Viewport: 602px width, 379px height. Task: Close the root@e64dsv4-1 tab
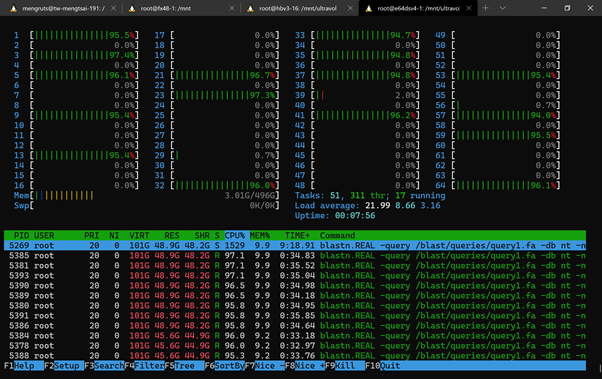coord(469,8)
